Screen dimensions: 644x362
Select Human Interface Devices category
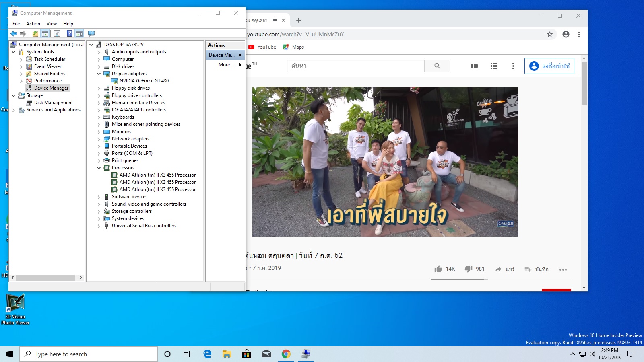point(138,103)
